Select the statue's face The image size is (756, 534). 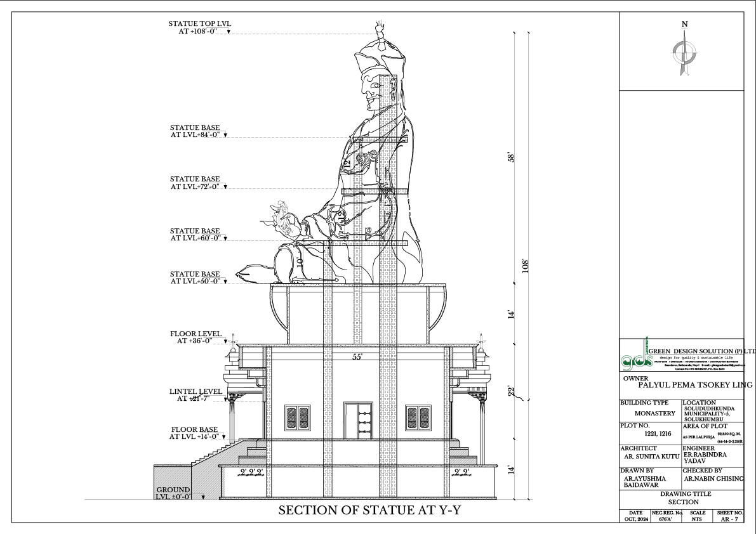pyautogui.click(x=369, y=87)
